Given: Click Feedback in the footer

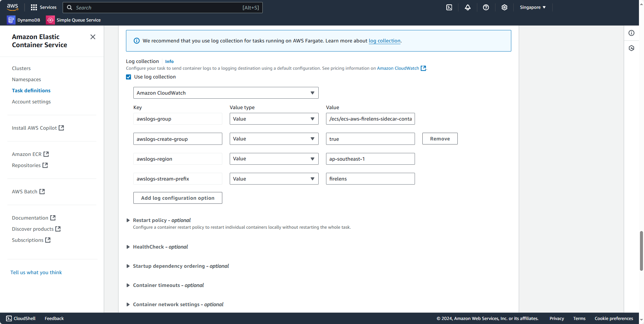Looking at the screenshot, I should click(x=54, y=319).
